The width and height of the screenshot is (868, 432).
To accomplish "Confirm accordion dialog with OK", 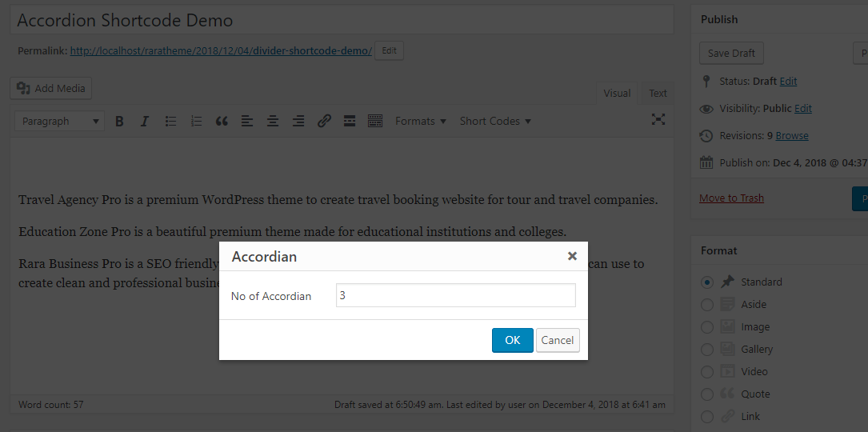I will tap(512, 340).
